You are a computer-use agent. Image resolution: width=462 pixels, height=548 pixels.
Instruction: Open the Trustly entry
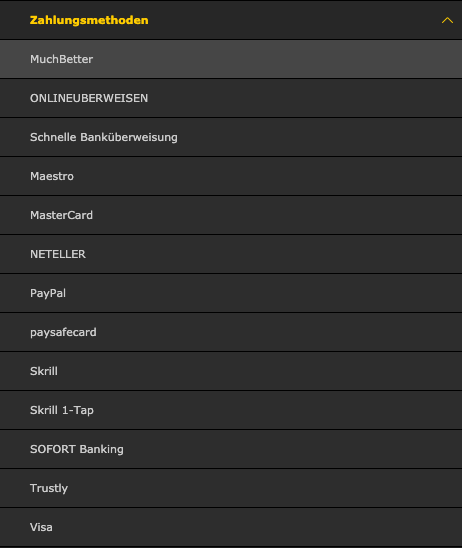coord(231,488)
